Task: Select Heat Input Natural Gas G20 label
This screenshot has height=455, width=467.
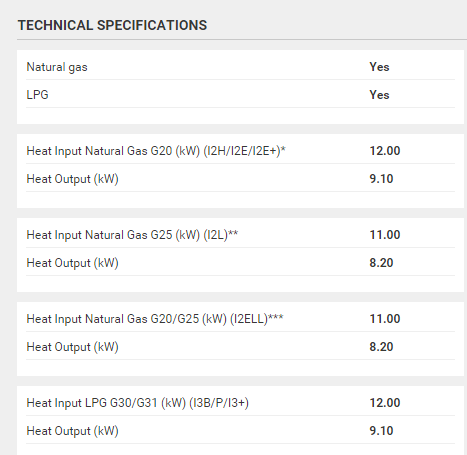Action: [156, 151]
